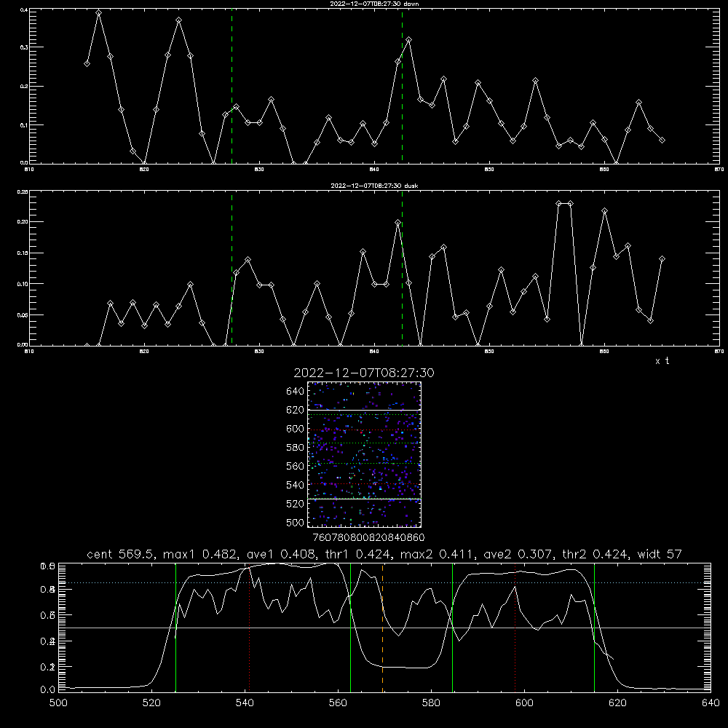The width and height of the screenshot is (728, 728).
Task: Click the dusk diamond peak near 0.20 before dashed line
Action: (x=397, y=222)
